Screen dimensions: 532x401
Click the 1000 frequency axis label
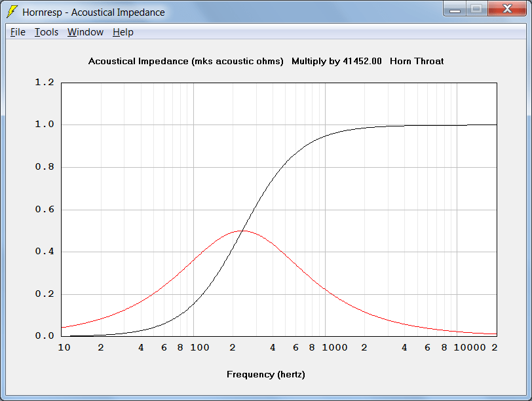coord(335,347)
